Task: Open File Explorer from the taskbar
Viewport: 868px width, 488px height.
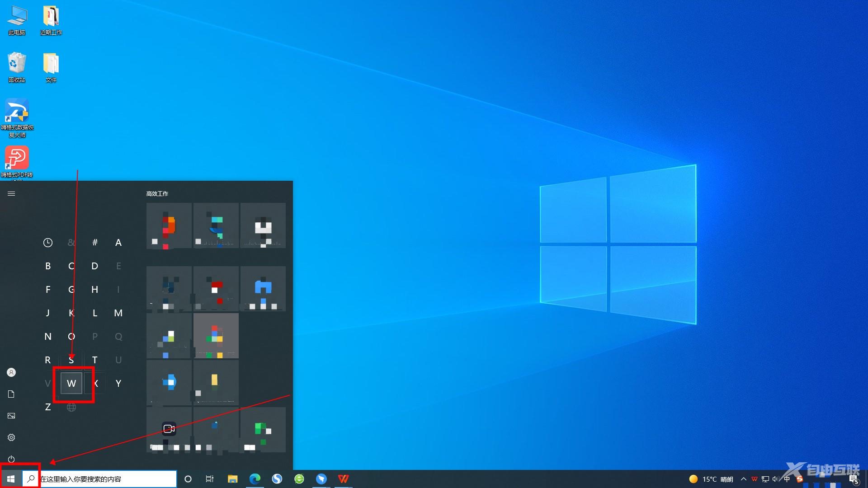Action: [232, 479]
